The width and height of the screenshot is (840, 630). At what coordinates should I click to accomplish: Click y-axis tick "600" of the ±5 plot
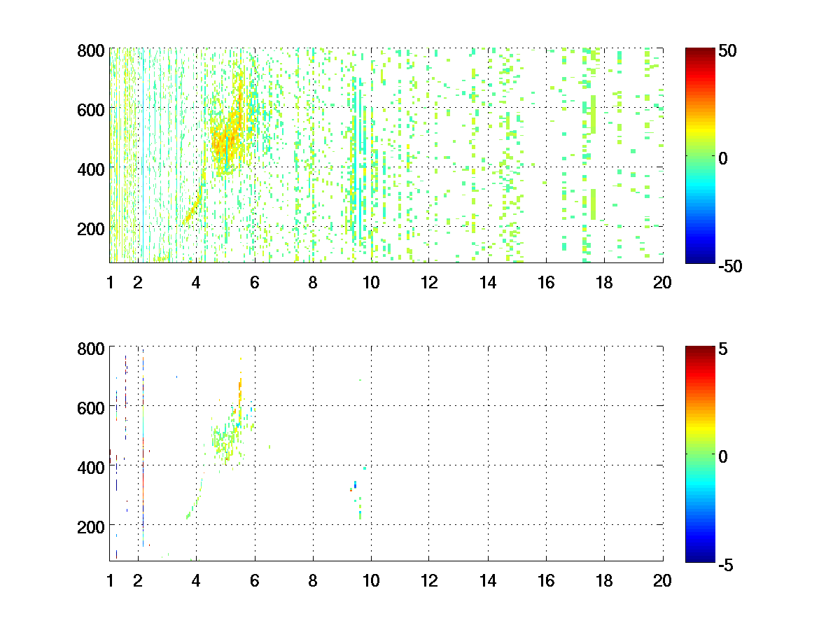tap(91, 407)
